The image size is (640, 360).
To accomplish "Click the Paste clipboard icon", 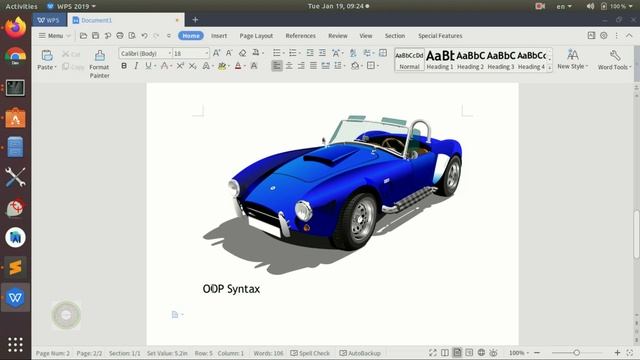I will tap(47, 55).
